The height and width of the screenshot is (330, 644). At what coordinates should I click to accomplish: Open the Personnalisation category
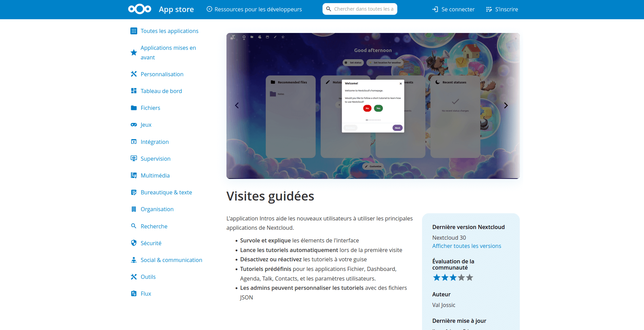(162, 74)
